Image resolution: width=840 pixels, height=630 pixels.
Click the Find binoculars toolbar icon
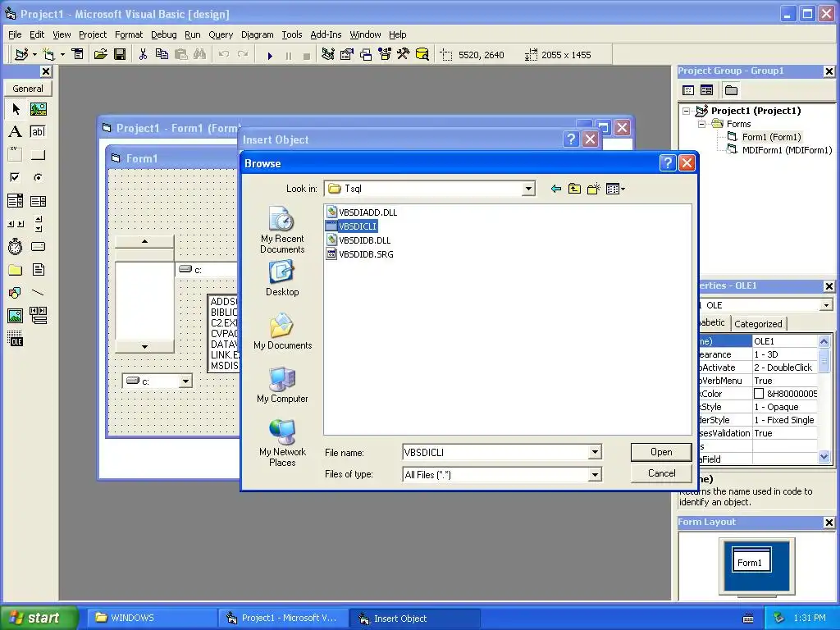[199, 55]
